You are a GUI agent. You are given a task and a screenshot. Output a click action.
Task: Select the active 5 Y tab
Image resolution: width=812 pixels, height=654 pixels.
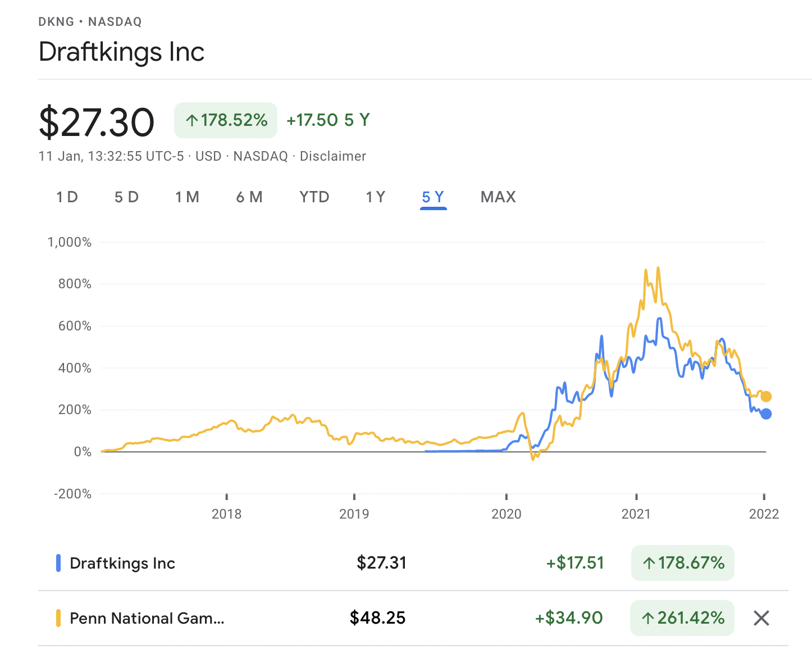(433, 197)
